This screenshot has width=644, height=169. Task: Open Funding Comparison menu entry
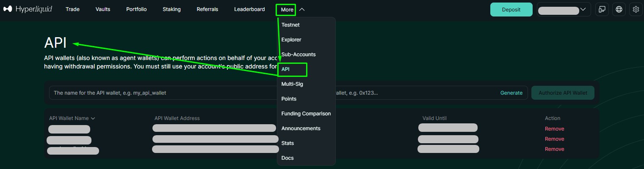tap(306, 114)
